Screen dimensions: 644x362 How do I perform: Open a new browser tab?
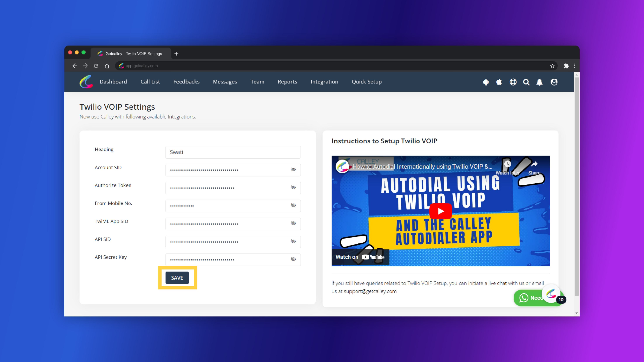tap(176, 53)
